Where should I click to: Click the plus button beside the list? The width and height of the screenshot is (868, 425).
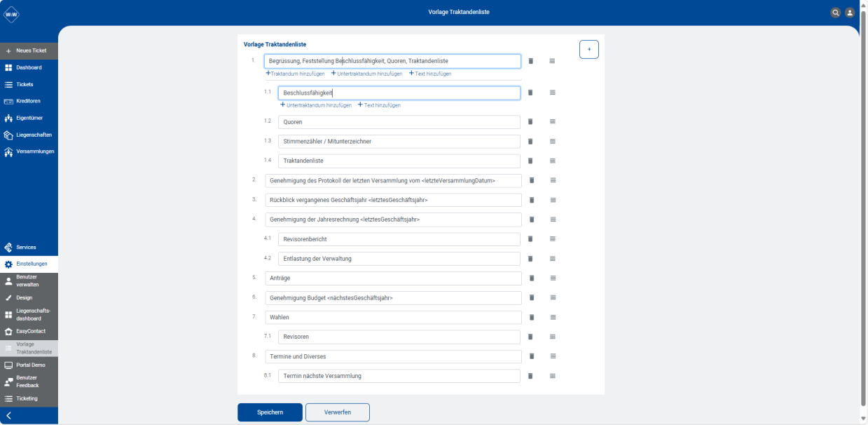(589, 50)
